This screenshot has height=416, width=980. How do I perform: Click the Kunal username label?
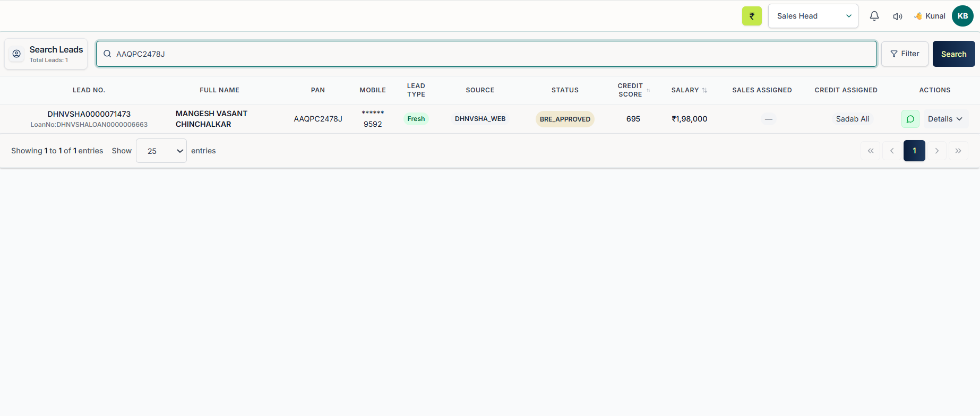coord(935,16)
